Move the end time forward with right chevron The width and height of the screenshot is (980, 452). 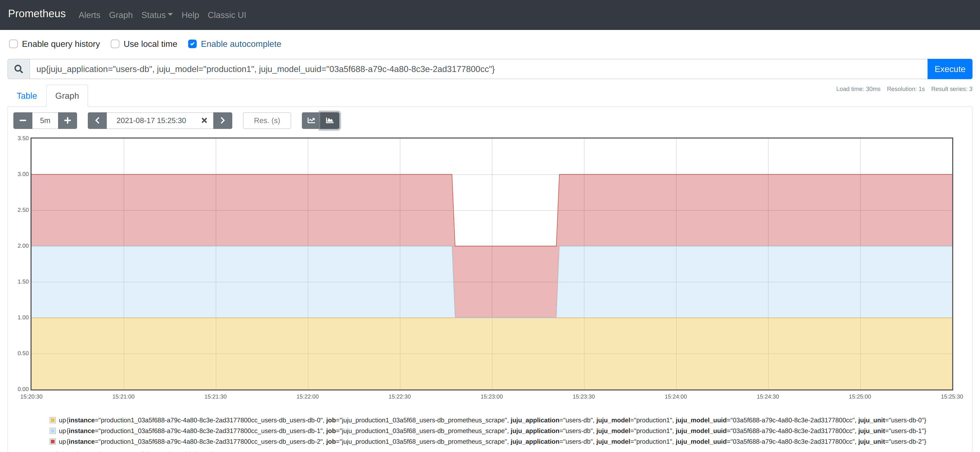pos(223,121)
